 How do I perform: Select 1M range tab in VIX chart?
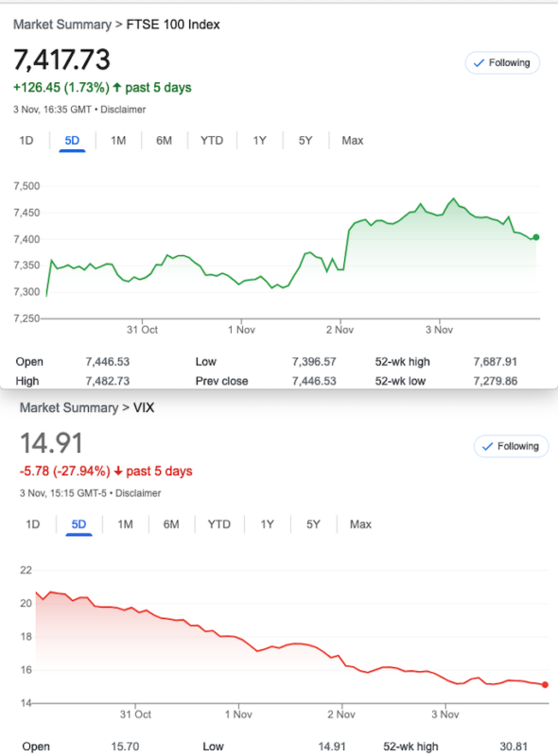click(126, 524)
